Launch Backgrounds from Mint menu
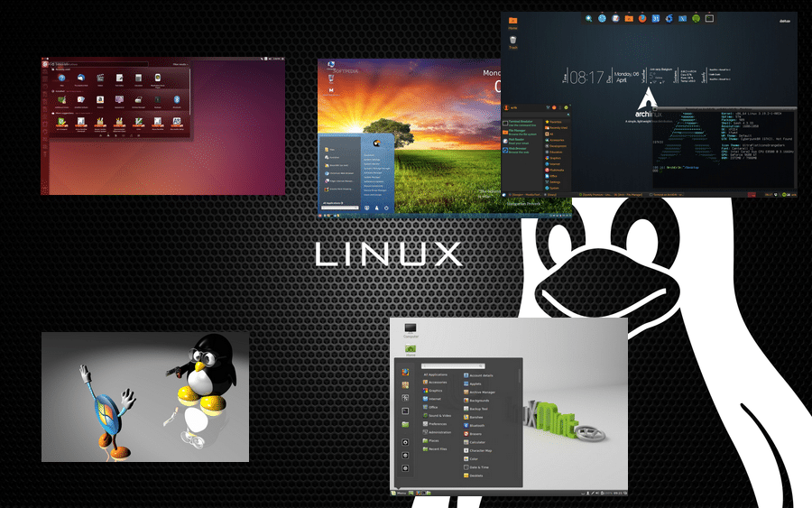 pyautogui.click(x=476, y=401)
